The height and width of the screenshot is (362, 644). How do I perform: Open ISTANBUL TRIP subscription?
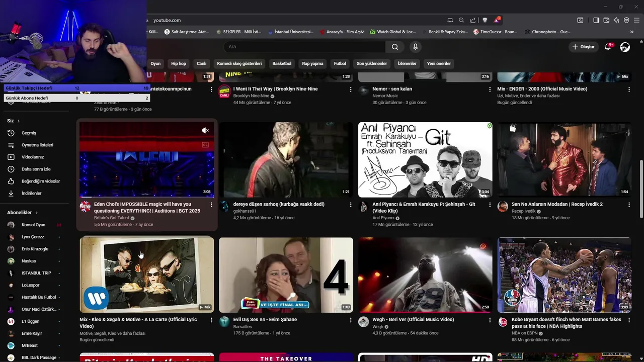[36, 273]
